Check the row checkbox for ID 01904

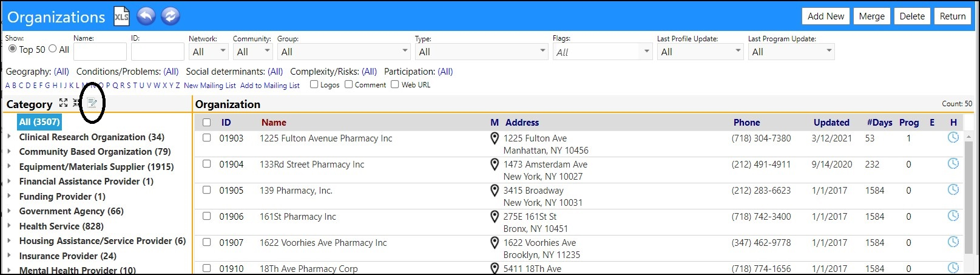tap(206, 164)
